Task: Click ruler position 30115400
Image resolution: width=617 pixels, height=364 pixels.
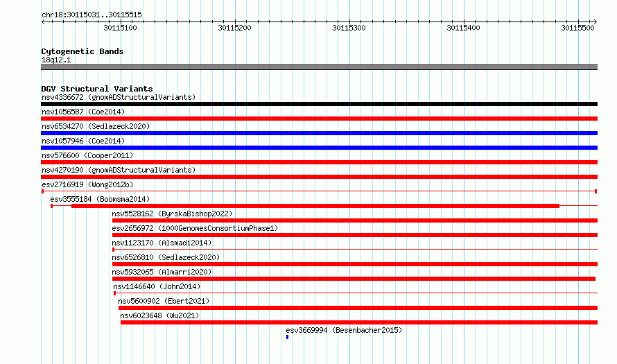Action: pyautogui.click(x=464, y=28)
